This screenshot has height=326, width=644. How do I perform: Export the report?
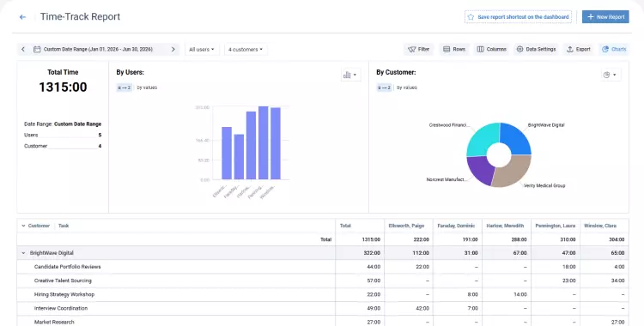(578, 49)
